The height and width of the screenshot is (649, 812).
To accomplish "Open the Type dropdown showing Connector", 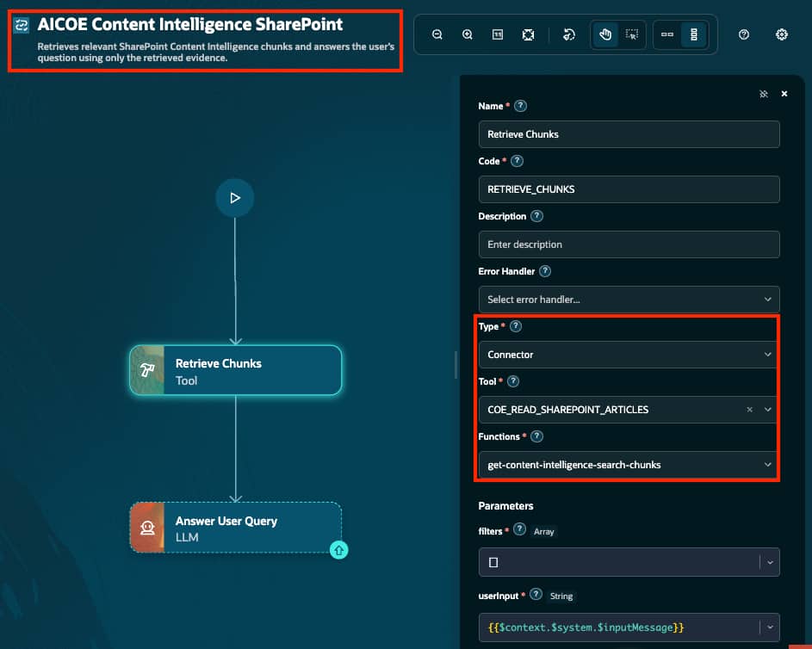I will tap(627, 355).
